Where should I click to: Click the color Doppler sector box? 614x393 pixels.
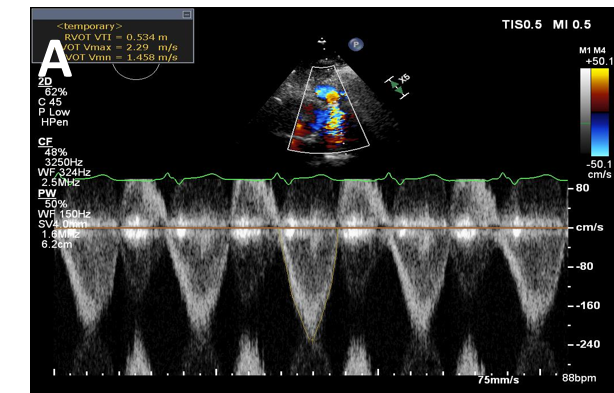click(328, 109)
